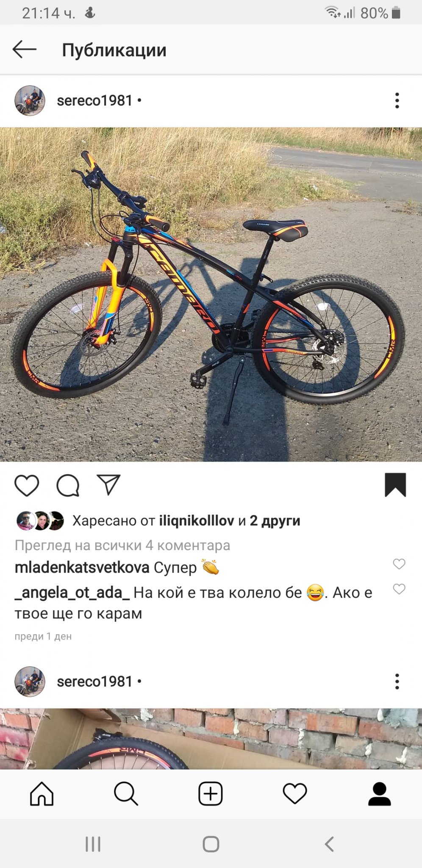The width and height of the screenshot is (422, 868).
Task: Open the three-dot menu of the second post
Action: coord(397,682)
